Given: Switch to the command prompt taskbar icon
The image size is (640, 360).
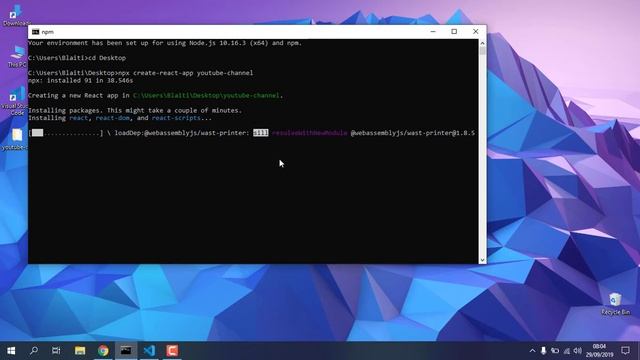Looking at the screenshot, I should (126, 351).
